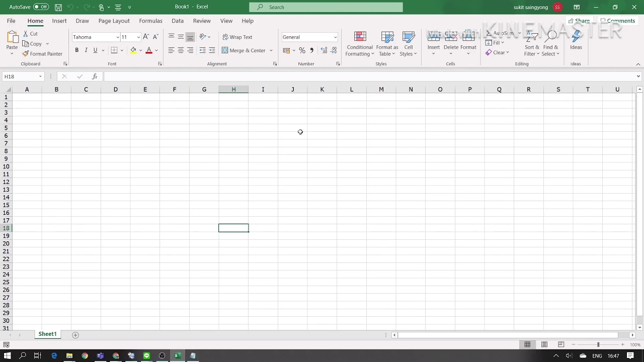Click the Decrease Decimal icon
Viewport: 644px width, 362px height.
click(x=334, y=50)
